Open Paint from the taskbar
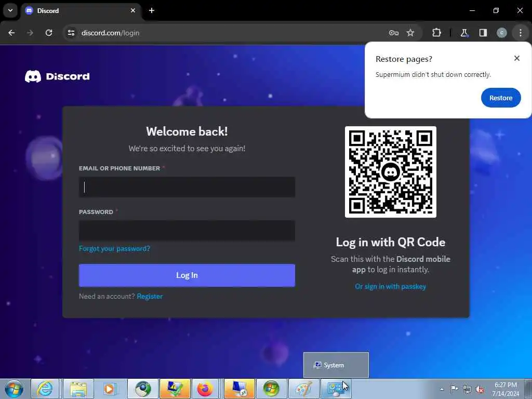 (303, 389)
